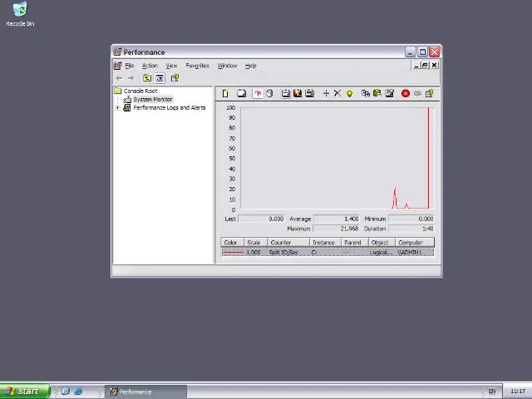Toggle the Highlight lightbulb icon

pos(349,93)
